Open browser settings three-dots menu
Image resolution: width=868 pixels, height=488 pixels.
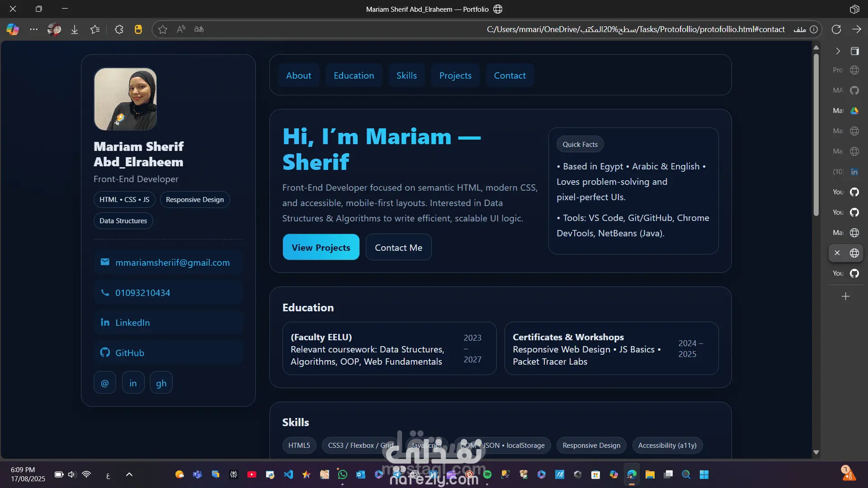(34, 29)
